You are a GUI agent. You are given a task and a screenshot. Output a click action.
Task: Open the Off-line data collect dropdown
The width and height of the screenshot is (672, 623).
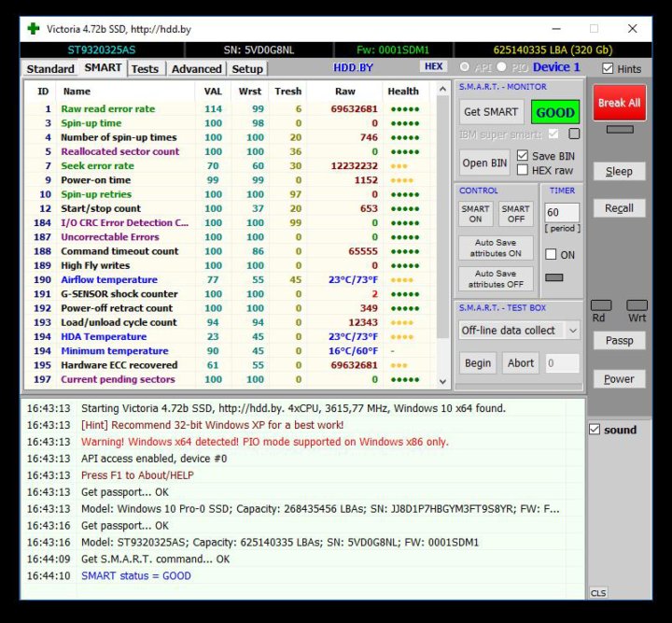(x=519, y=331)
